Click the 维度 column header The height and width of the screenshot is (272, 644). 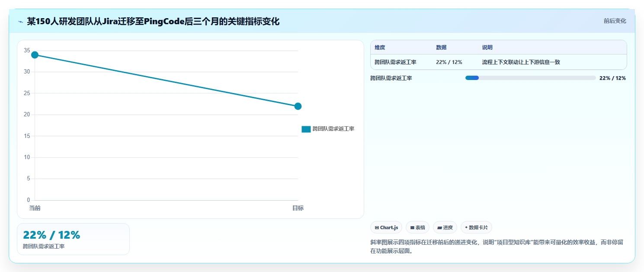click(380, 48)
